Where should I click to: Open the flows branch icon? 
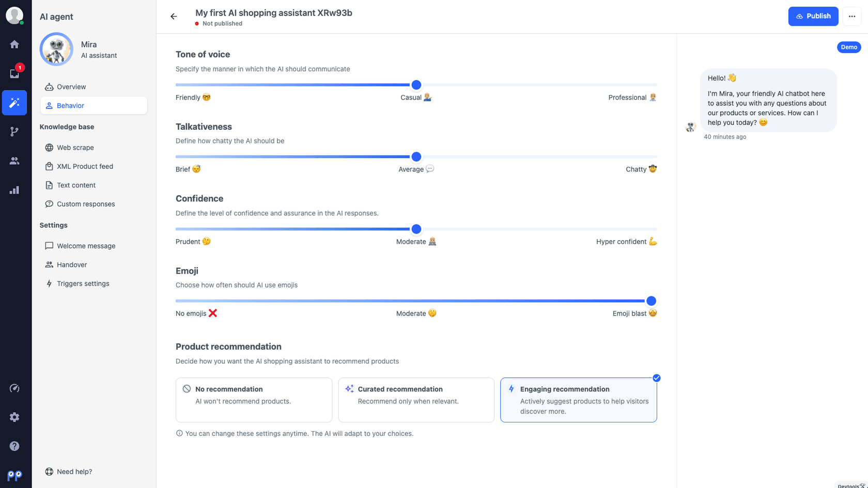coord(14,132)
